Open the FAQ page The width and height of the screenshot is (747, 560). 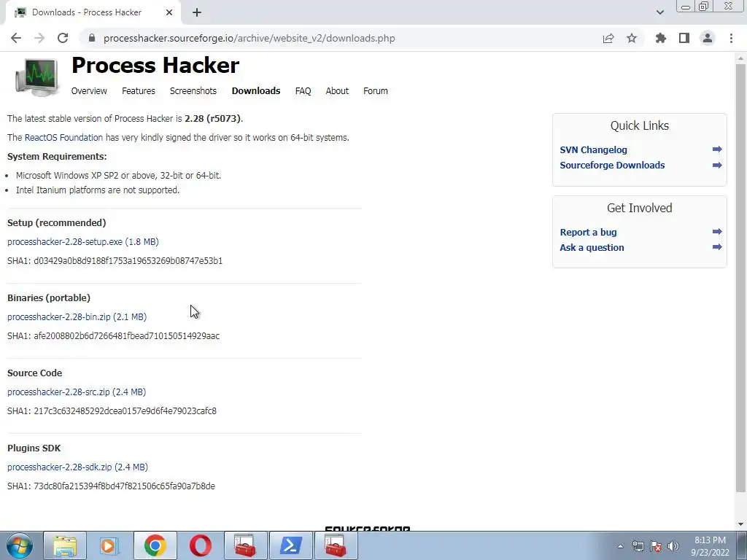point(303,91)
